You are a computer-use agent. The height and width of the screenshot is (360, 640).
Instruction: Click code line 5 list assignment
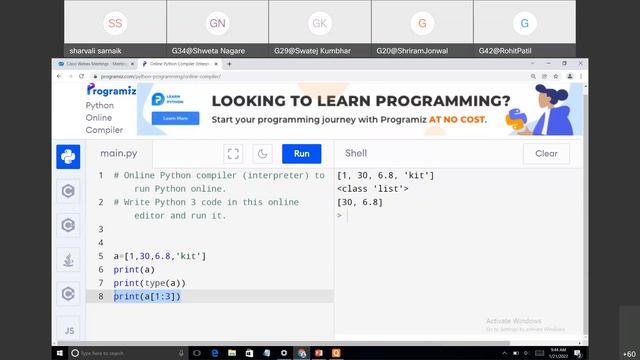pos(160,256)
